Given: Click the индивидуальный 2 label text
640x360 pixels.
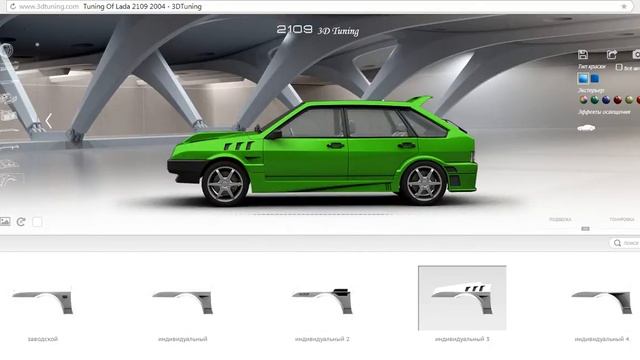Looking at the screenshot, I should click(322, 339).
